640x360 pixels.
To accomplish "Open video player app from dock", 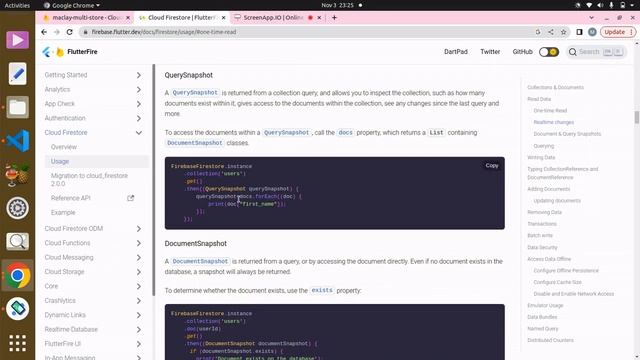I will point(18,40).
